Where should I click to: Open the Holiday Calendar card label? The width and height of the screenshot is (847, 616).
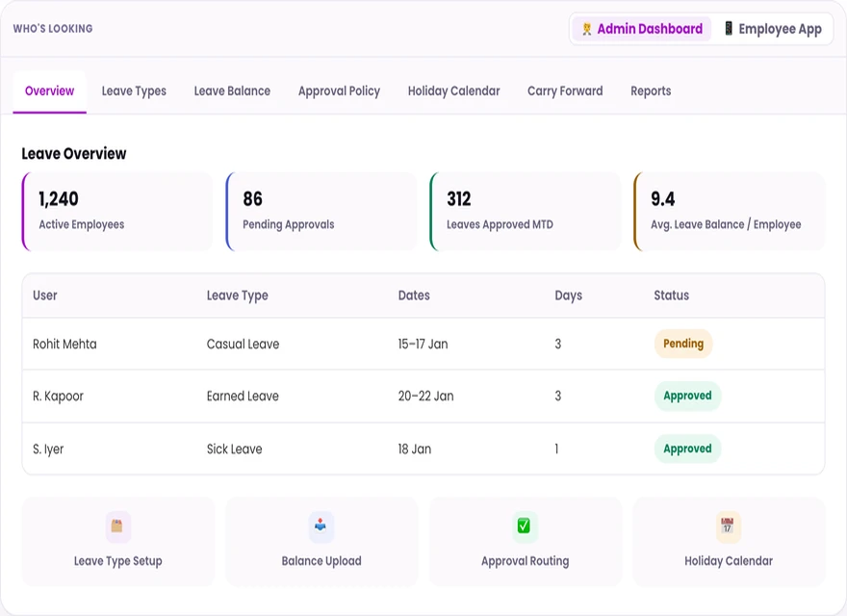[729, 561]
